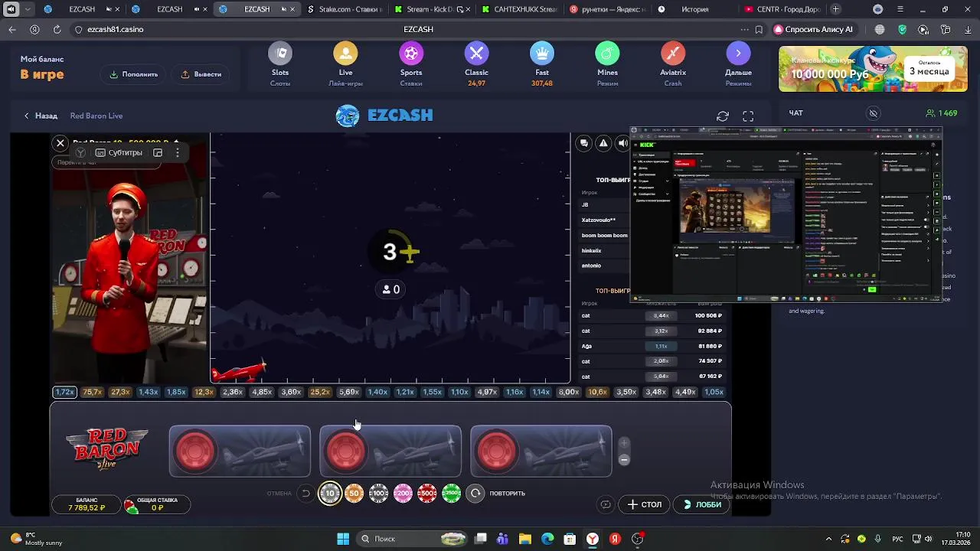Screen dimensions: 980x551
Task: Mute the game sound speaker icon
Action: tap(622, 143)
